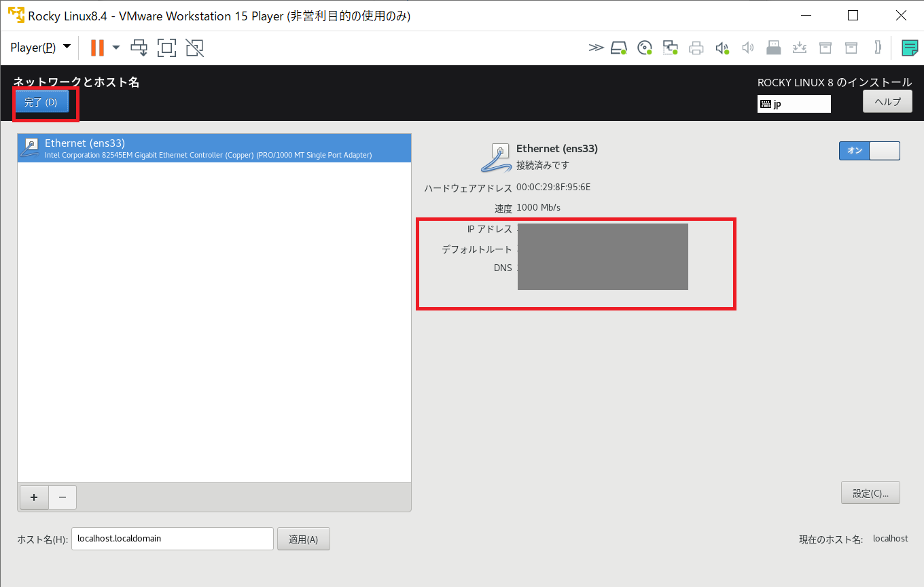Click the bracket-shaped device icon
The height and width of the screenshot is (587, 924).
878,48
